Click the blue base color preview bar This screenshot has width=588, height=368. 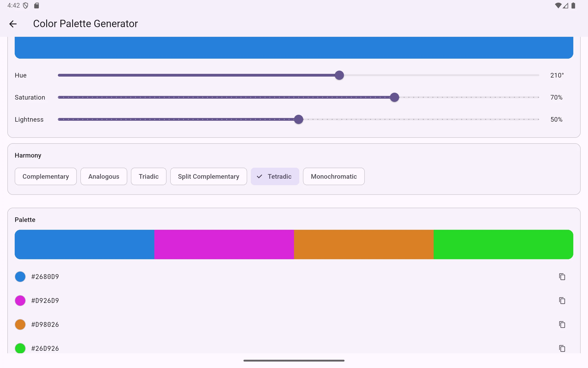(294, 47)
